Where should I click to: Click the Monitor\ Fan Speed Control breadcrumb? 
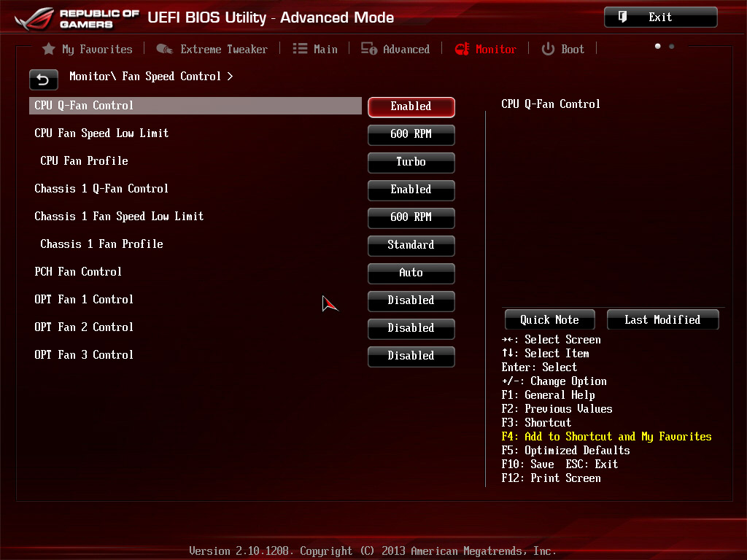click(151, 76)
